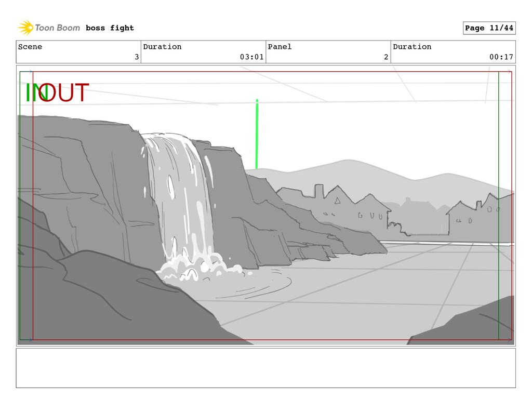Click the waterfall storyboard panel thumbnail
The height and width of the screenshot is (412, 532).
point(265,206)
